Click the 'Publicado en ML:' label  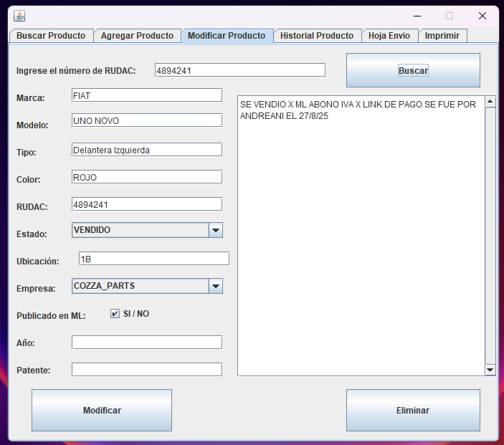coord(51,316)
